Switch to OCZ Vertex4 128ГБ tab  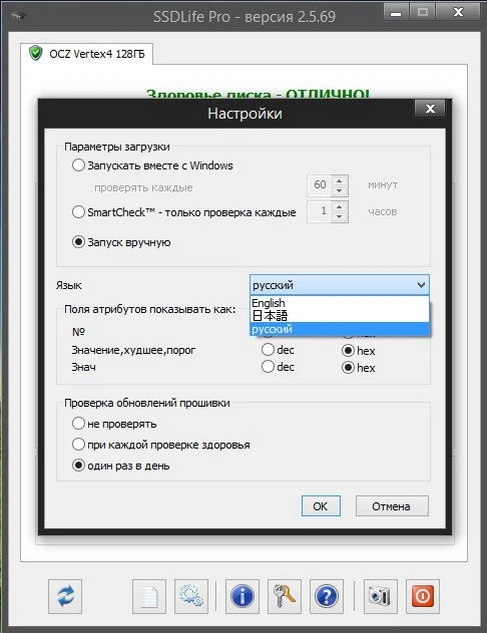point(87,54)
